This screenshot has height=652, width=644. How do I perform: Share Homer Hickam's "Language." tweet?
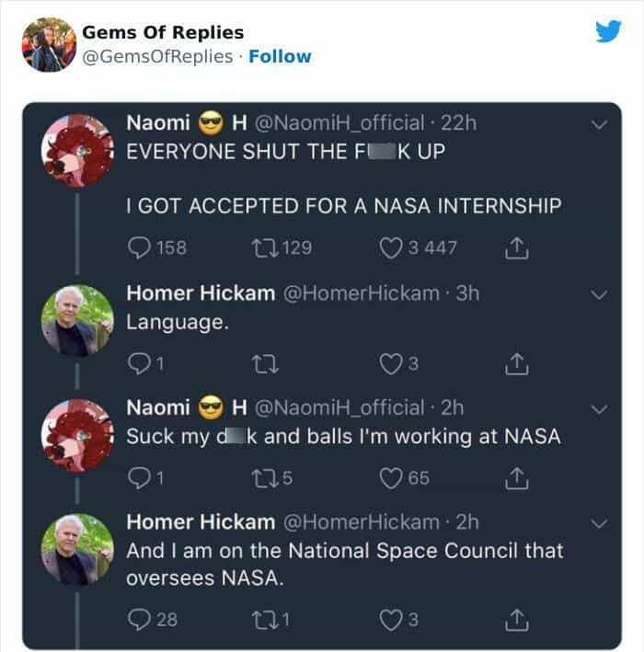tap(516, 366)
